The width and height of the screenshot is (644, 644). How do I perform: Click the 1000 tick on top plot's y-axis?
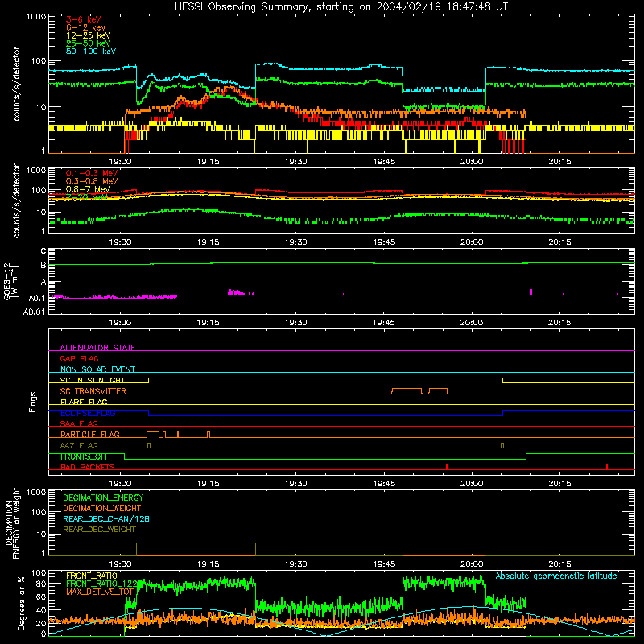tap(36, 17)
